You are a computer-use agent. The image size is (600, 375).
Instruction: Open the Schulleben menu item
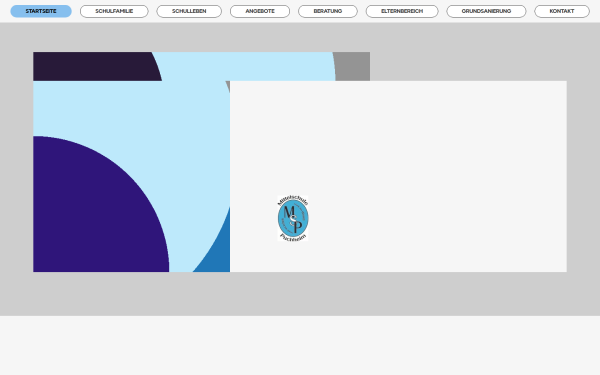point(189,11)
